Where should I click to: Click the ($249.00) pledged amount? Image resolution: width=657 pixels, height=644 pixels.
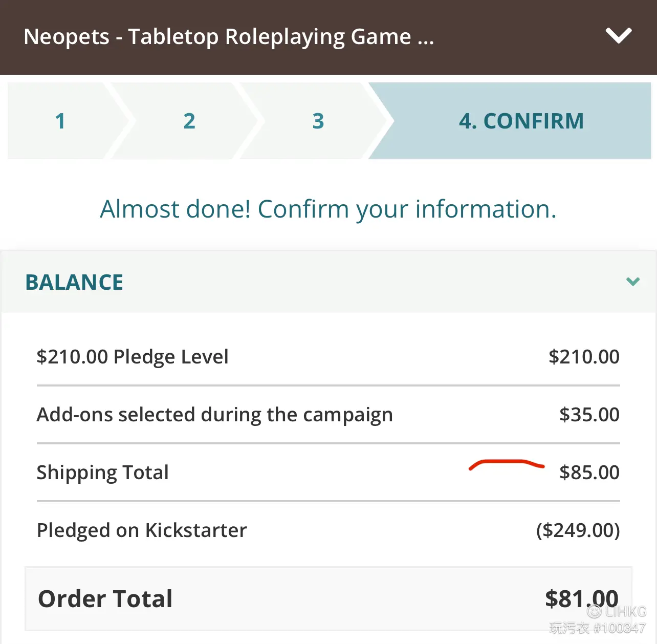578,530
